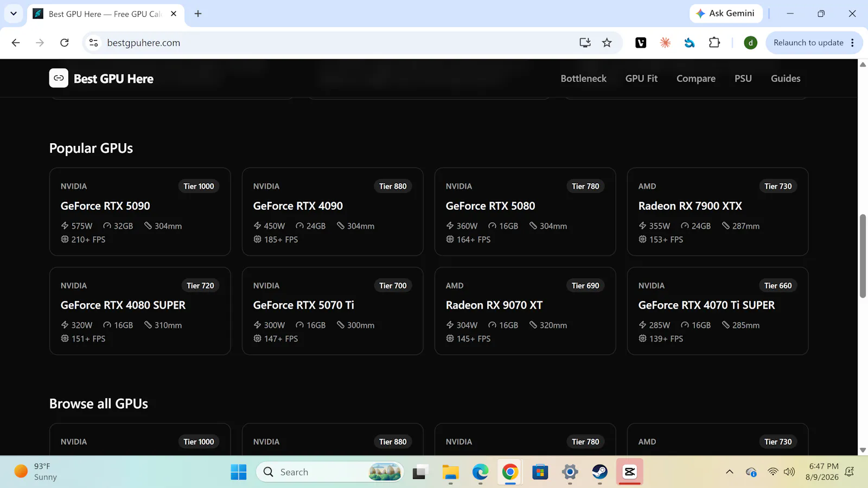
Task: Open the Windows Start menu
Action: pos(239,472)
